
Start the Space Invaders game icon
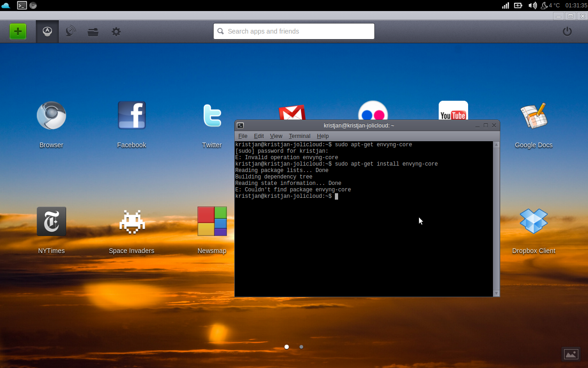(132, 221)
